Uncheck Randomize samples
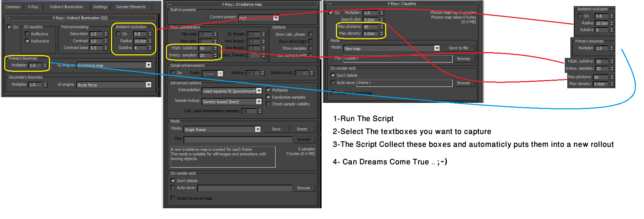This screenshot has height=219, width=644. (x=268, y=97)
